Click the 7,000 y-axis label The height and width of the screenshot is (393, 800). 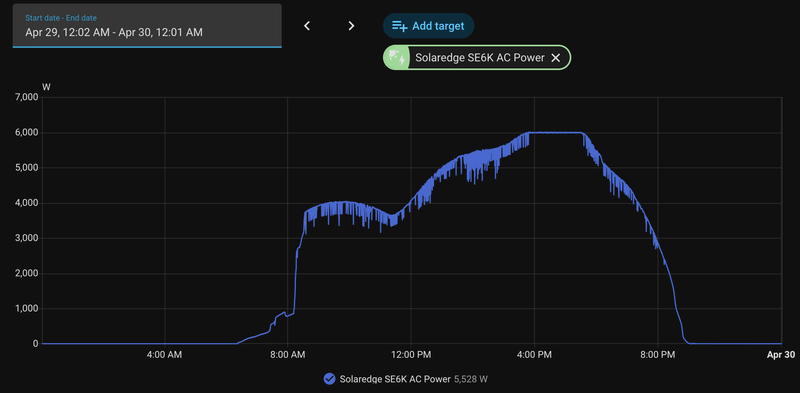click(x=27, y=97)
